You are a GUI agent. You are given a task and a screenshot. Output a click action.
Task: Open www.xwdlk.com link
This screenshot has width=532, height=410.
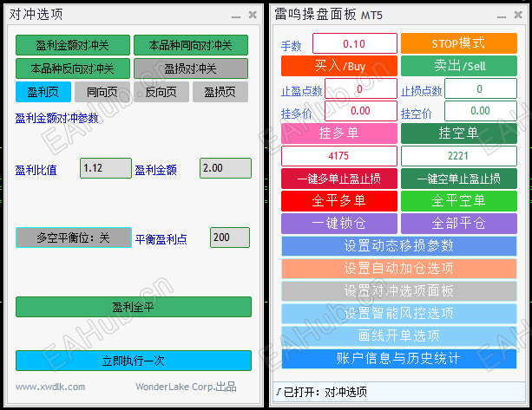pyautogui.click(x=50, y=387)
